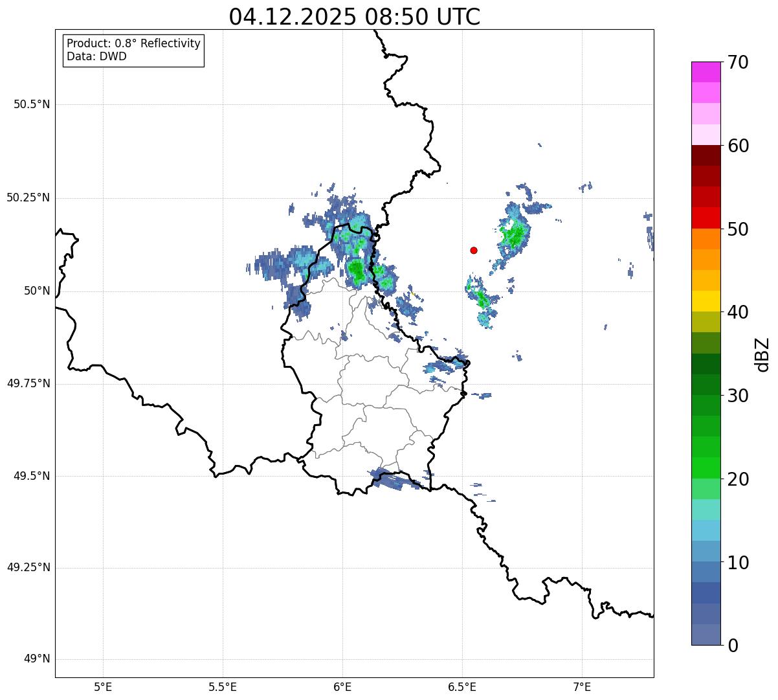
Task: Click the '5°E' longitude label
Action: pos(103,686)
